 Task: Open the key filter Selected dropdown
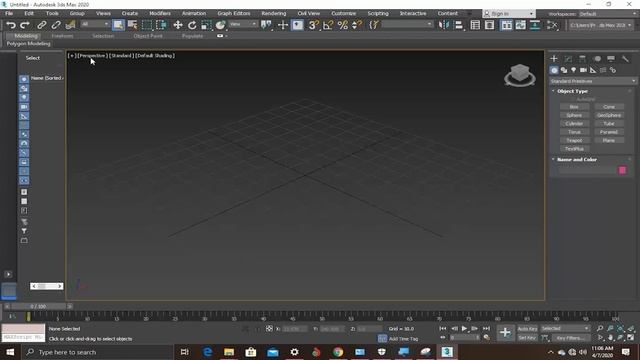565,329
